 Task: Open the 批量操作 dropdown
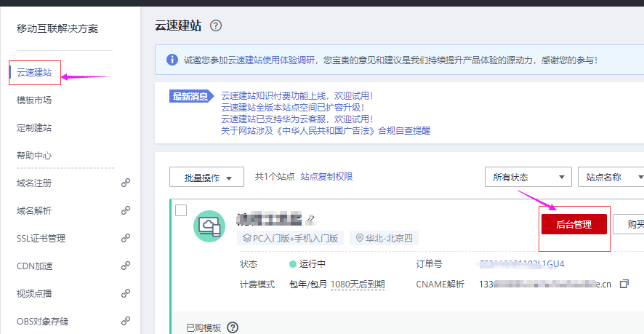pos(206,178)
